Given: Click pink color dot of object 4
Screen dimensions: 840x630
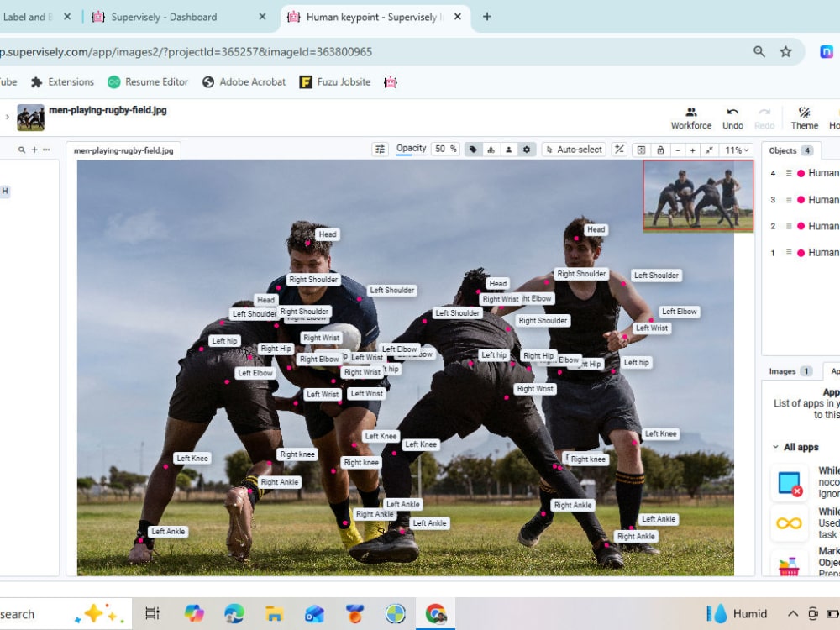Looking at the screenshot, I should point(801,174).
